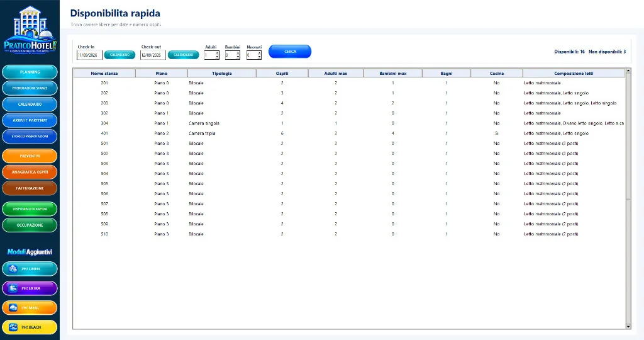Open the Check-out Calendario picker

pyautogui.click(x=183, y=55)
